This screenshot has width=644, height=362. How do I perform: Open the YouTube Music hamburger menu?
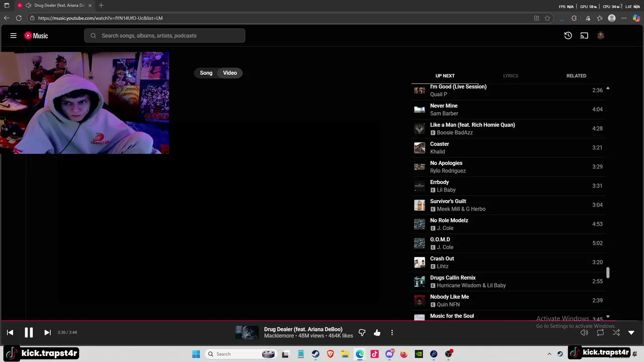[14, 36]
